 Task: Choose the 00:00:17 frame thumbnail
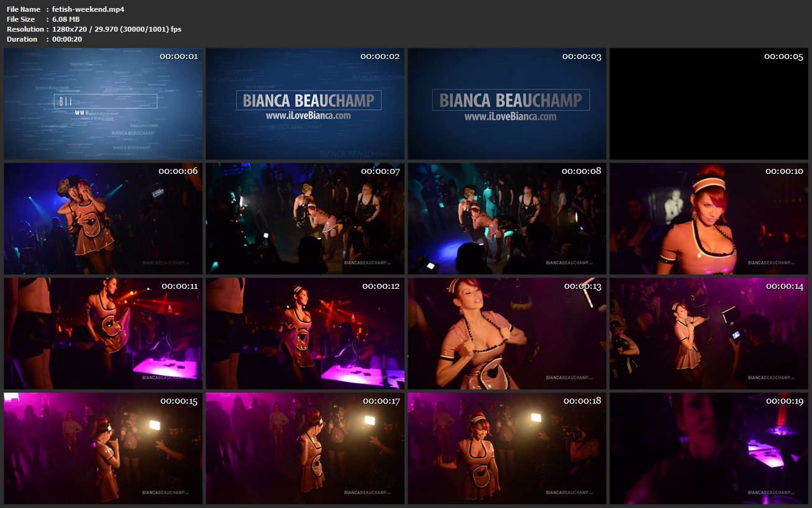coord(305,448)
